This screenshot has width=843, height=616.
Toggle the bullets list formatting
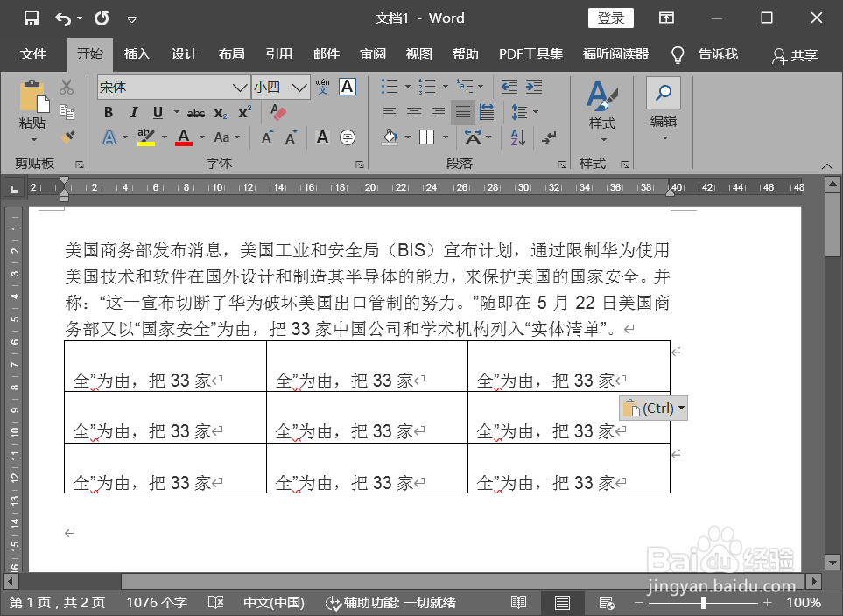[x=388, y=86]
